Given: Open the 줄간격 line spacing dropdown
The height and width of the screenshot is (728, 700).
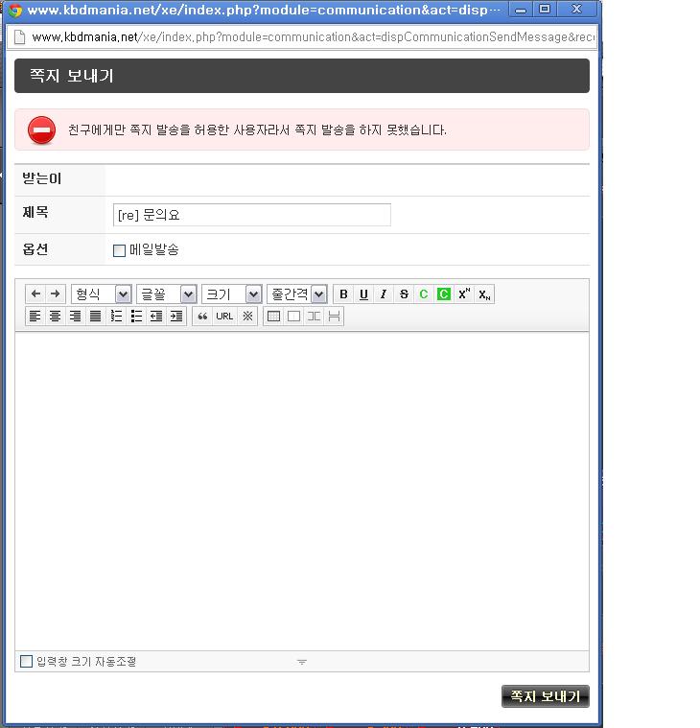Looking at the screenshot, I should pos(297,294).
